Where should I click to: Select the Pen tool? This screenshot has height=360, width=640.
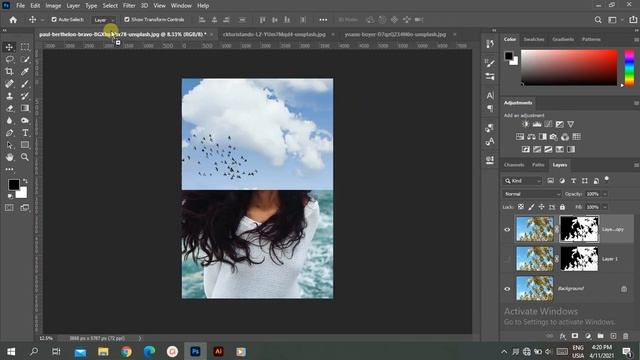click(9, 133)
